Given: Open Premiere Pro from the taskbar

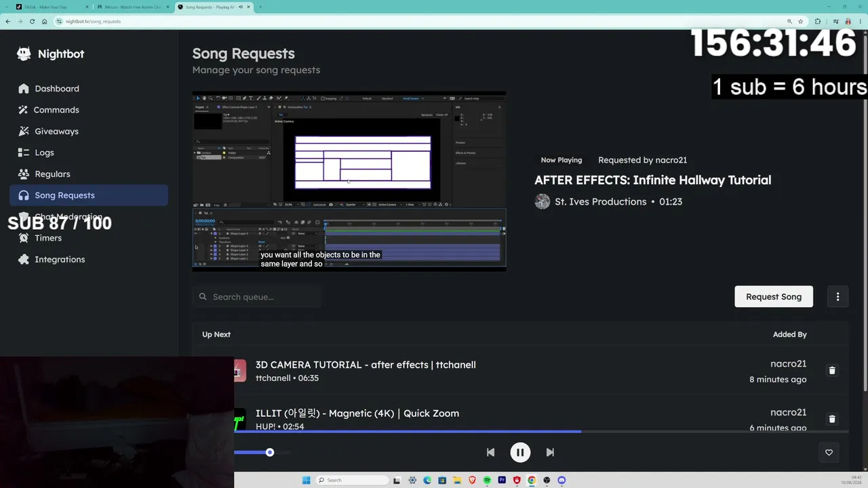Looking at the screenshot, I should coord(502,481).
